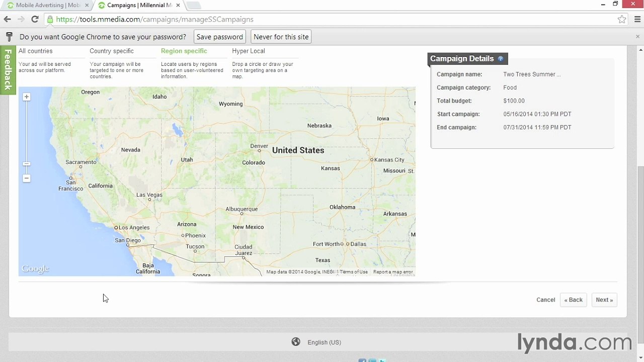The image size is (644, 362).
Task: Click the Save password button
Action: tap(219, 37)
